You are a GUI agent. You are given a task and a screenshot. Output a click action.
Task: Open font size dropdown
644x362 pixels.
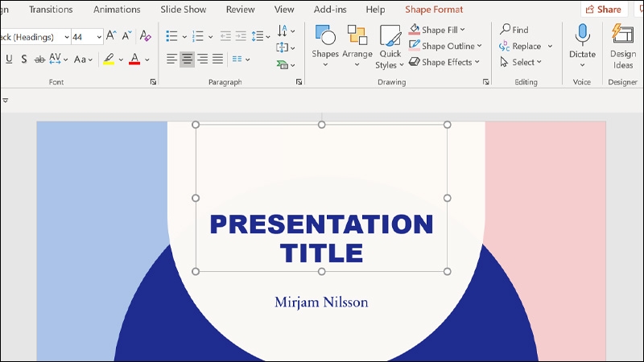99,37
